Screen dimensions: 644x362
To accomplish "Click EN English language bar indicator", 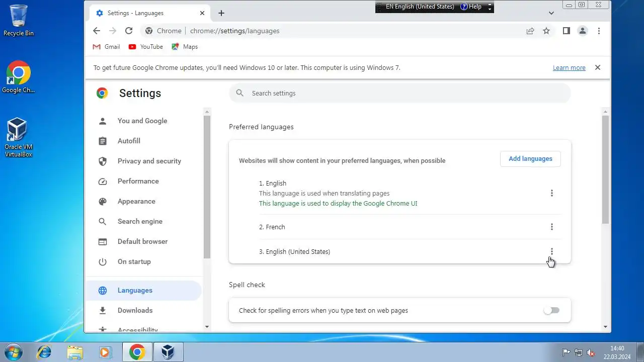I will tap(420, 7).
